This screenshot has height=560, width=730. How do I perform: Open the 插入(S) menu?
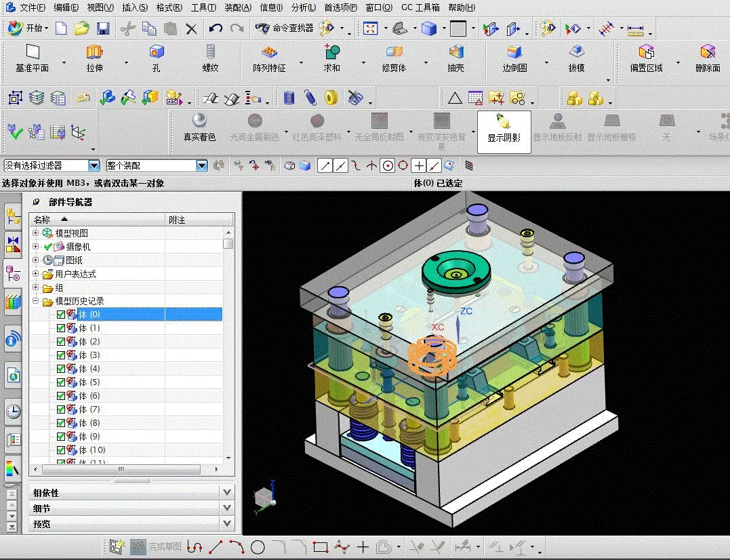135,7
